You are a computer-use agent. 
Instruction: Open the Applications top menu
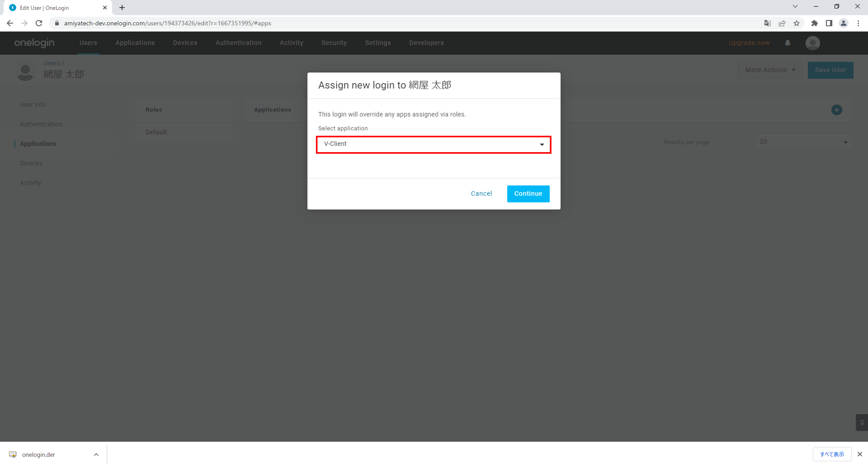(135, 43)
